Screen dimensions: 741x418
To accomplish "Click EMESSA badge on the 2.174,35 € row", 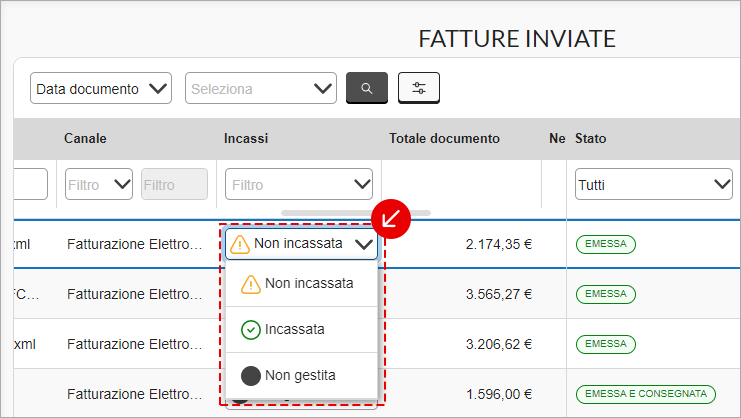I will point(606,244).
